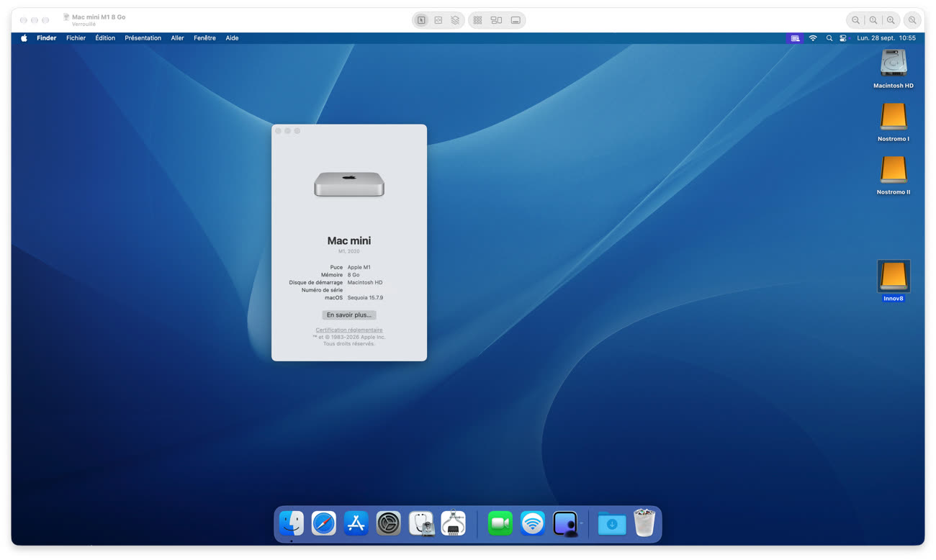
Task: Open the Downloads folder stack in Dock
Action: point(612,523)
